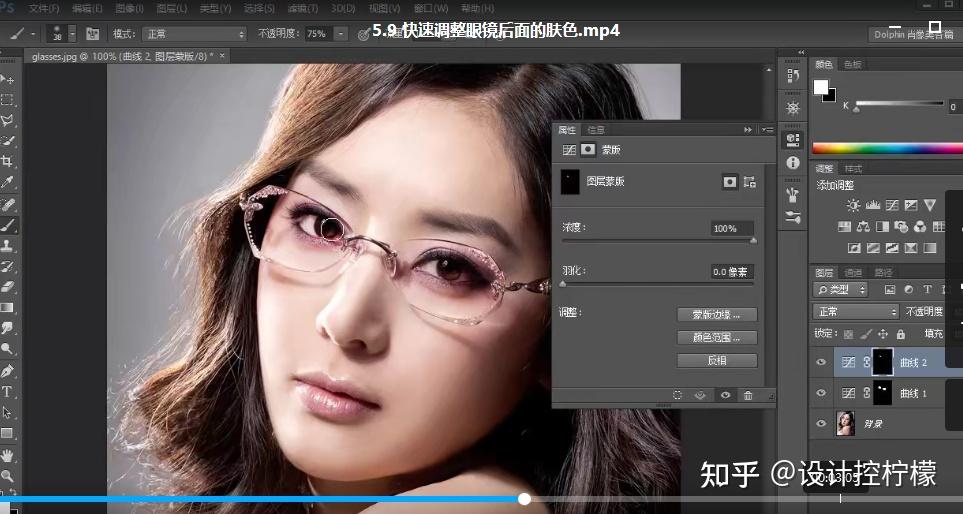Open the History panel icon
The width and height of the screenshot is (963, 514).
point(793,76)
